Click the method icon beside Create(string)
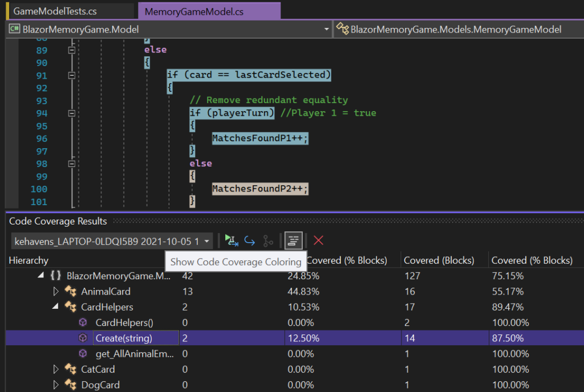 pos(83,338)
